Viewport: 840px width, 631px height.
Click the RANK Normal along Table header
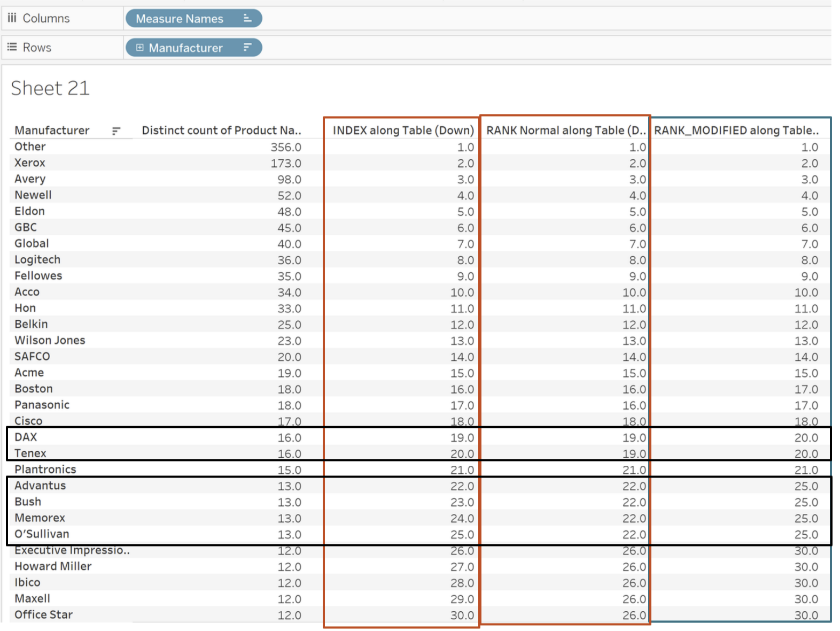566,130
